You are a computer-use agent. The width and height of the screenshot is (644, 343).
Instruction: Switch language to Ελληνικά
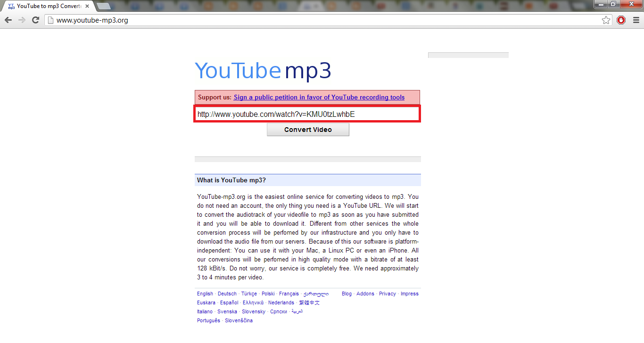pyautogui.click(x=253, y=303)
